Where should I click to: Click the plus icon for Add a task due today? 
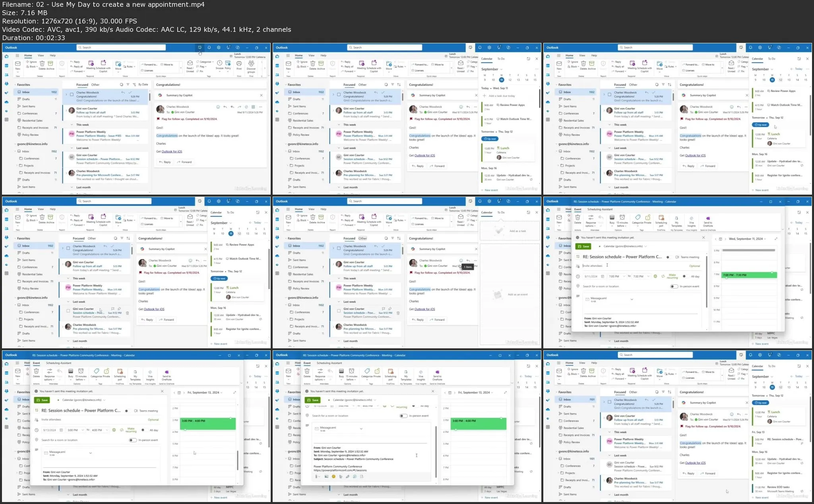(485, 96)
